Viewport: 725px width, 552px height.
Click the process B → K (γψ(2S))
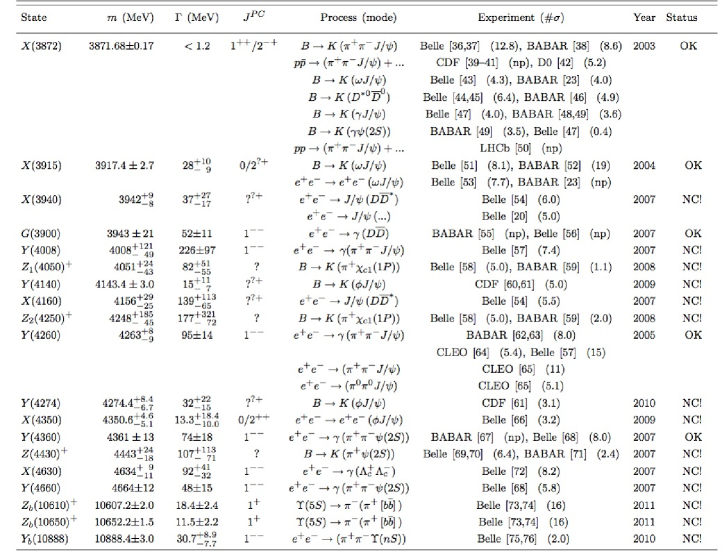coord(349,132)
